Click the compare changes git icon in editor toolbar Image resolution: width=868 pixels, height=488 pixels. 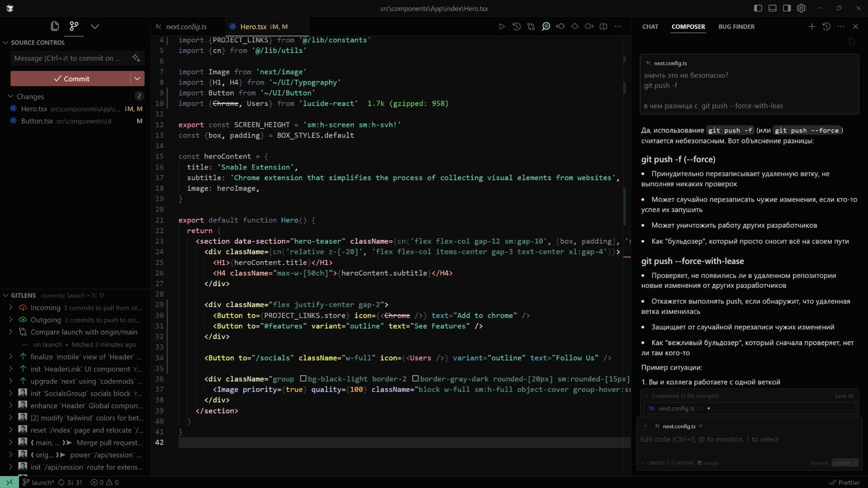click(x=531, y=26)
